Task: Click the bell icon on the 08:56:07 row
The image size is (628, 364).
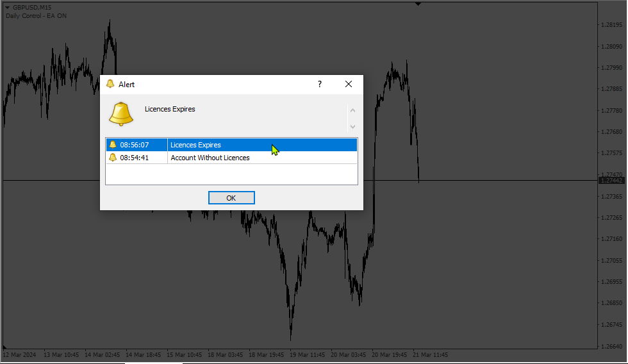Action: [x=113, y=145]
